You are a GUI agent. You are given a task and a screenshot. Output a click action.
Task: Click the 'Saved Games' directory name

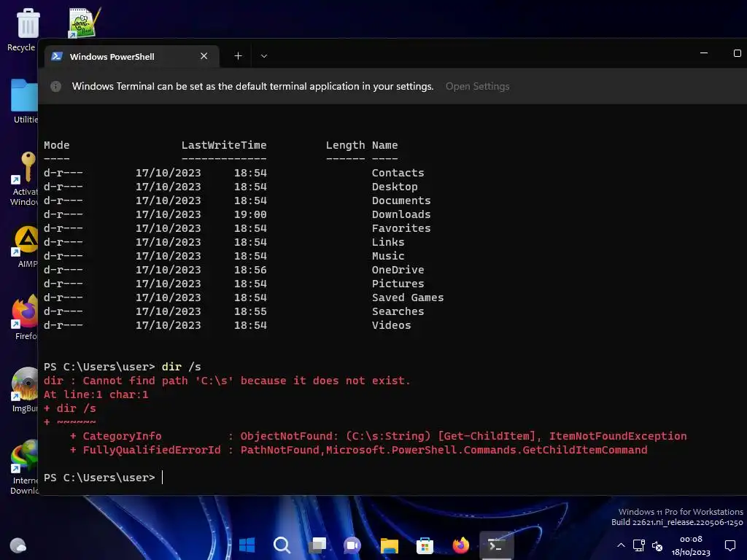pyautogui.click(x=408, y=297)
